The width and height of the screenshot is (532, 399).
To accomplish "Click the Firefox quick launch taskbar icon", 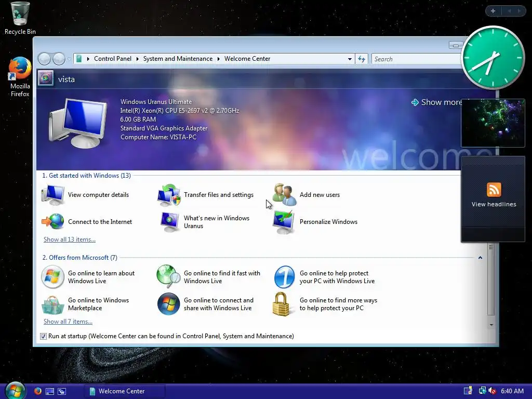I will [37, 391].
